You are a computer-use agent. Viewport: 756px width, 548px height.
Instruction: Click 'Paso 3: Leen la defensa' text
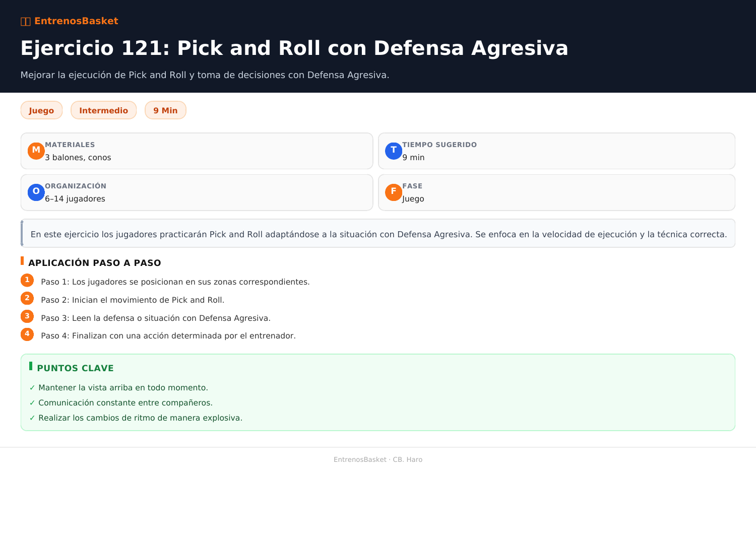tap(156, 318)
